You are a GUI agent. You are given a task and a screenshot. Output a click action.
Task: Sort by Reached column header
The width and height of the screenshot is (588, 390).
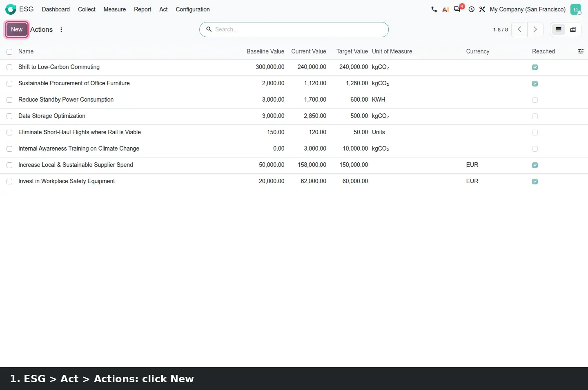[x=543, y=51]
